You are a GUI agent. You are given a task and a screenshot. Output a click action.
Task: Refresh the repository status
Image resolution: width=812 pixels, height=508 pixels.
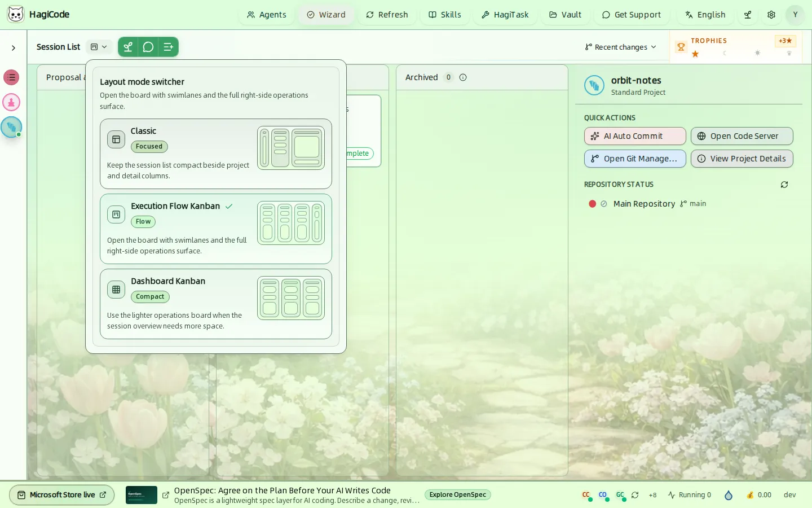click(x=784, y=185)
